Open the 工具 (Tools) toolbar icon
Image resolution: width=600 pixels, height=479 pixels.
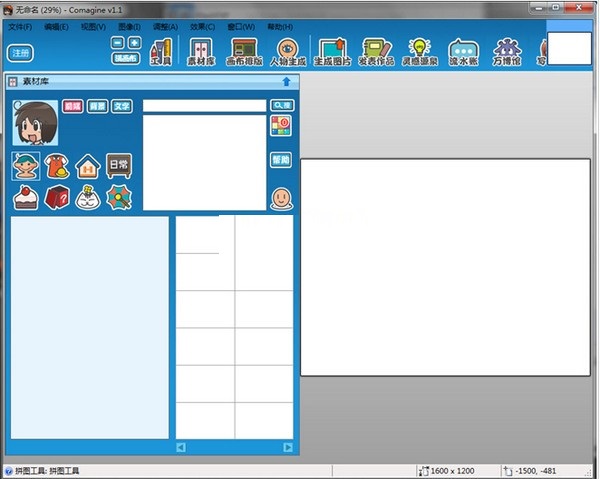[160, 50]
